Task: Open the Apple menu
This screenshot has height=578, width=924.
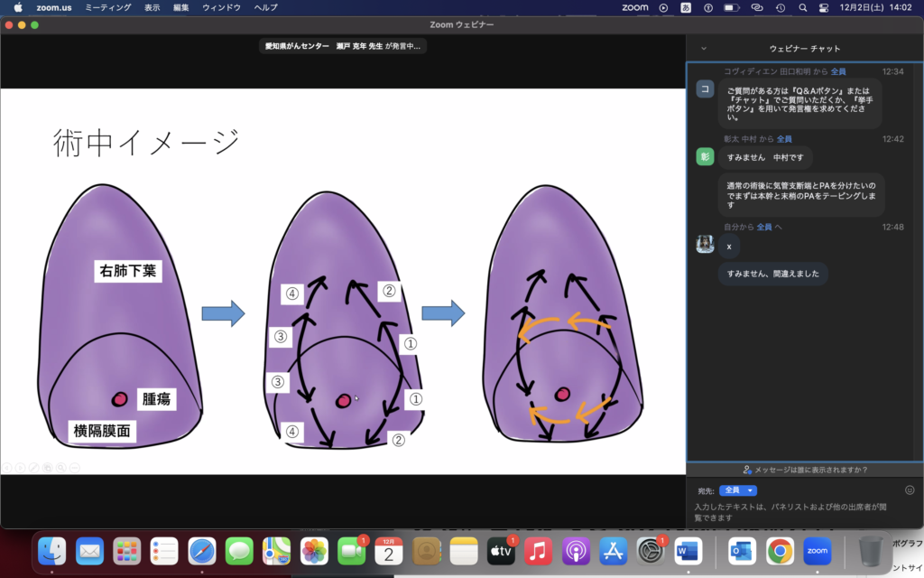Action: pyautogui.click(x=17, y=7)
